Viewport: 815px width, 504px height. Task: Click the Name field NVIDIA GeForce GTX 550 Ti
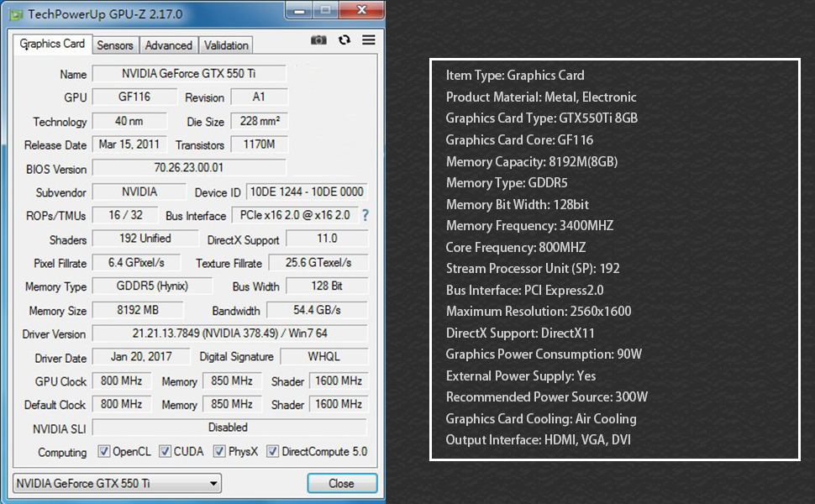189,74
